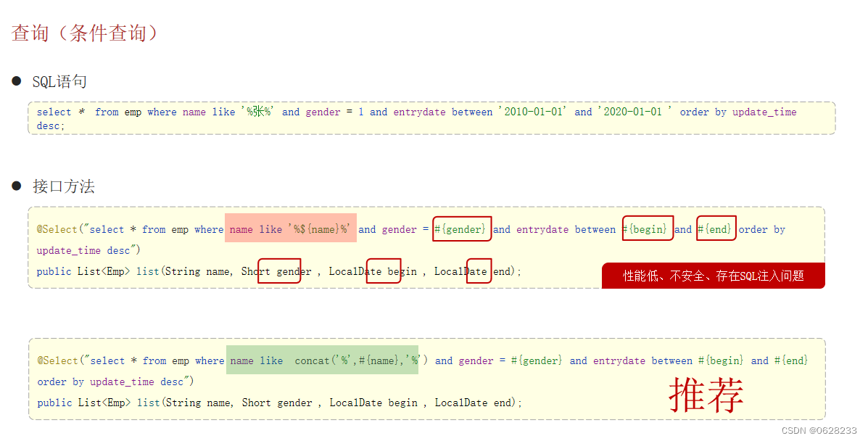Click the date '2010-01-01' in the SQL statement
This screenshot has height=441, width=868.
[532, 112]
